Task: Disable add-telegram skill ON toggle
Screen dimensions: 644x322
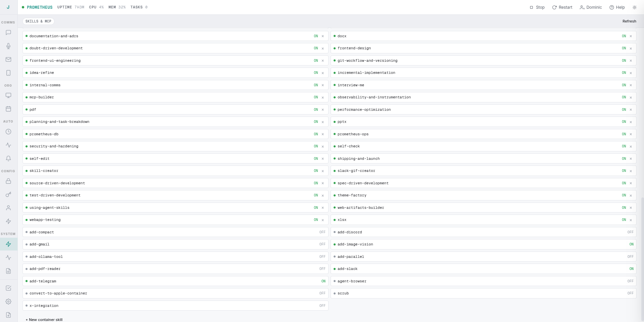Action: (x=323, y=281)
